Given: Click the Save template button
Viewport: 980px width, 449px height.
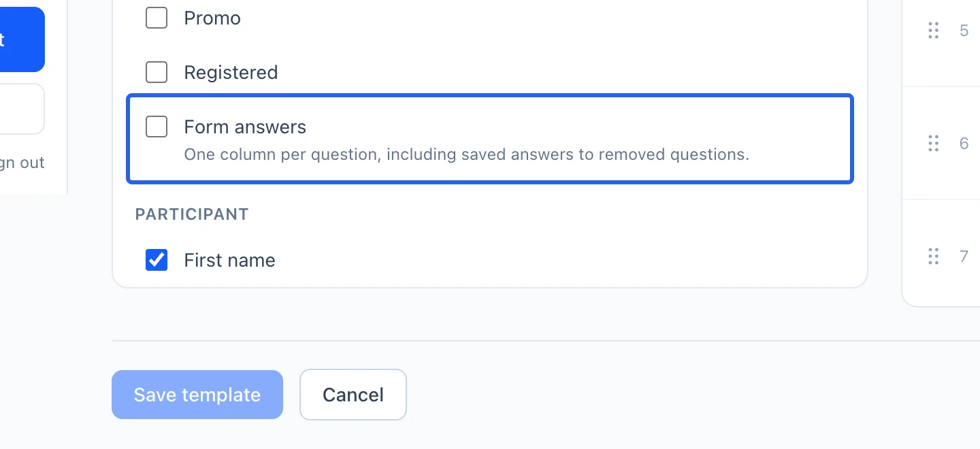Looking at the screenshot, I should 197,395.
